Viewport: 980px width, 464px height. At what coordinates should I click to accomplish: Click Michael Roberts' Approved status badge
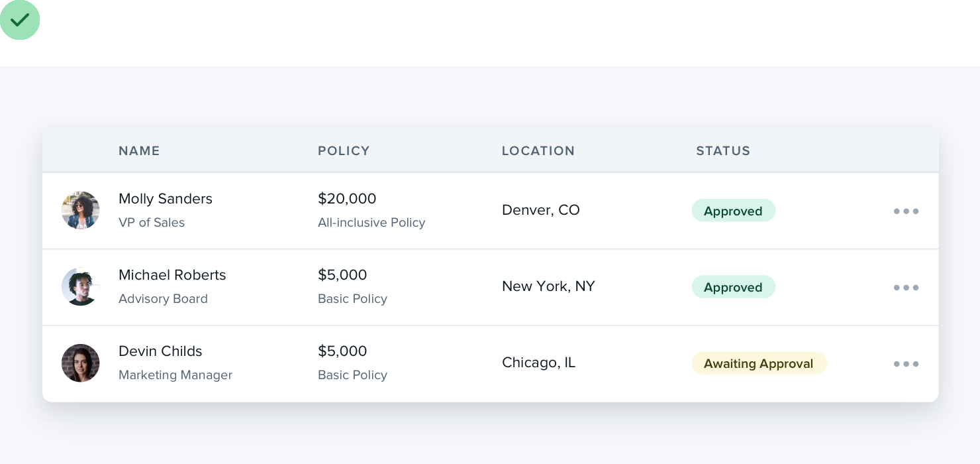pyautogui.click(x=733, y=287)
